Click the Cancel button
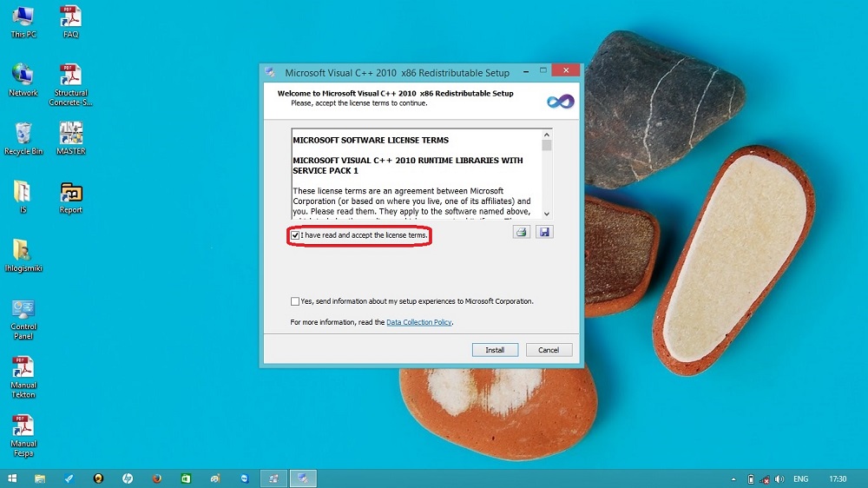868x488 pixels. [x=548, y=350]
